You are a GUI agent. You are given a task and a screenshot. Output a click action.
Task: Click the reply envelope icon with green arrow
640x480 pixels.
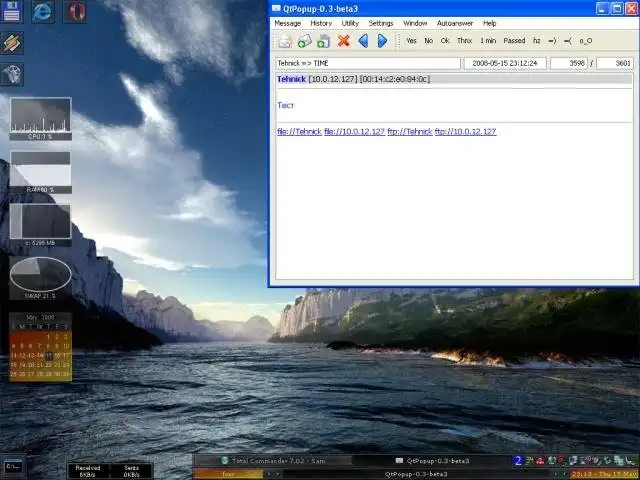coord(304,41)
